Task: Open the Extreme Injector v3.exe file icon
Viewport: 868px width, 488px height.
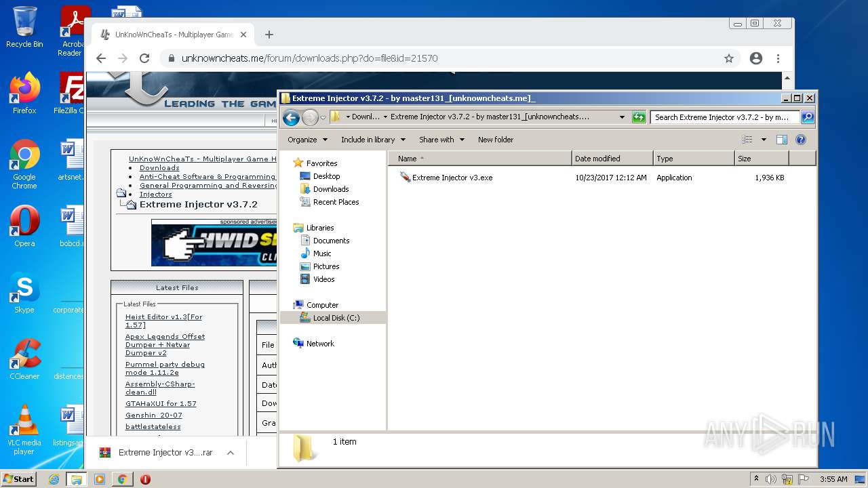Action: tap(405, 178)
